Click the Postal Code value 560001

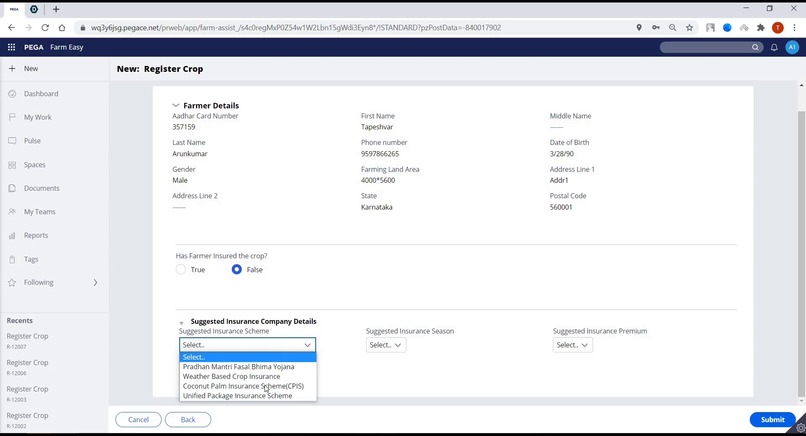click(561, 207)
